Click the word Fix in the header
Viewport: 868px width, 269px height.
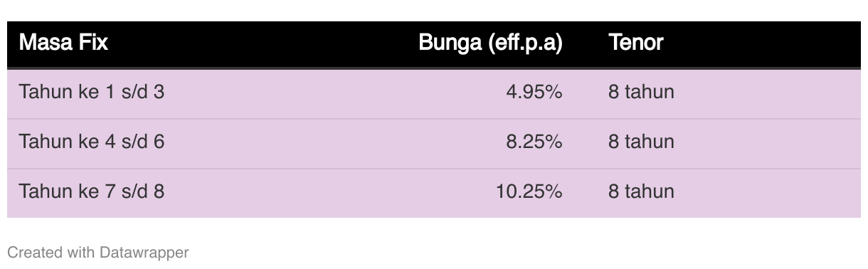point(94,43)
